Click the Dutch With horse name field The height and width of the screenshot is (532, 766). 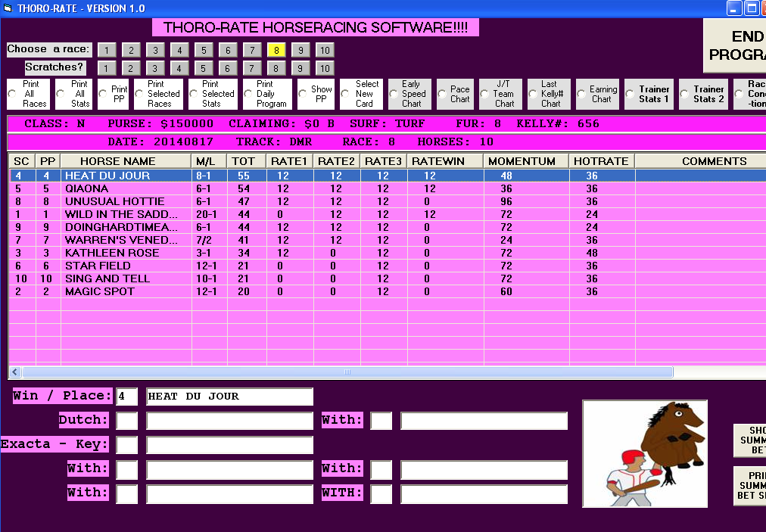tap(484, 421)
